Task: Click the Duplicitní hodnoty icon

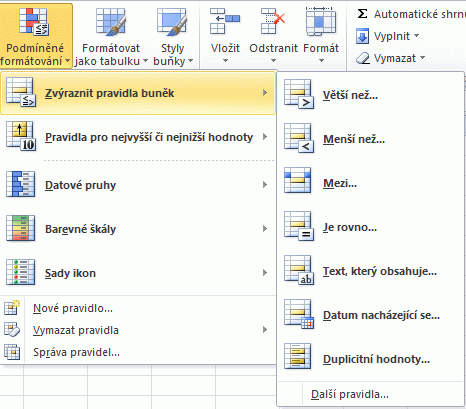Action: pos(298,356)
